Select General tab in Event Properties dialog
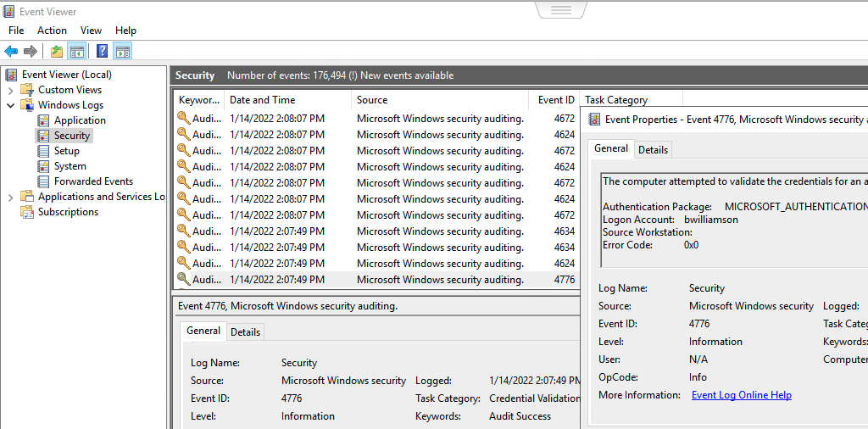 tap(611, 148)
